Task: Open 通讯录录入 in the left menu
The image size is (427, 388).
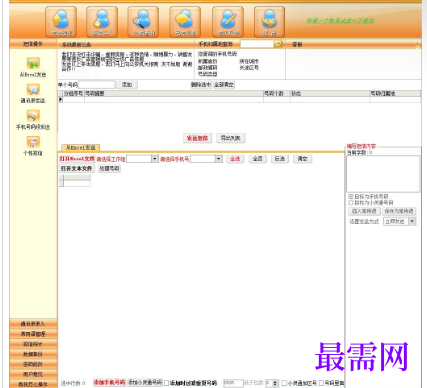Action: (33, 324)
